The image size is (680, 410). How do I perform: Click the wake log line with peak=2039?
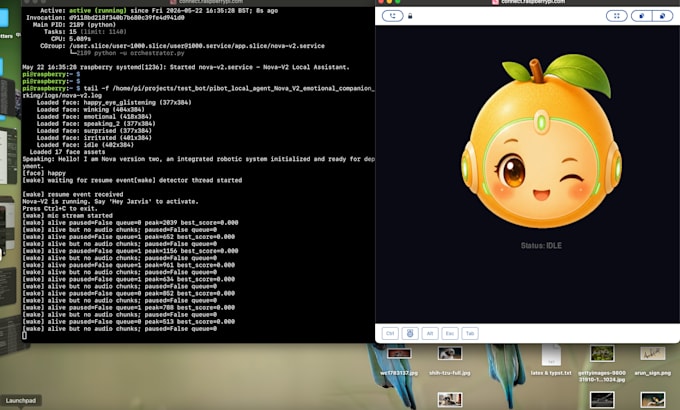pos(130,223)
